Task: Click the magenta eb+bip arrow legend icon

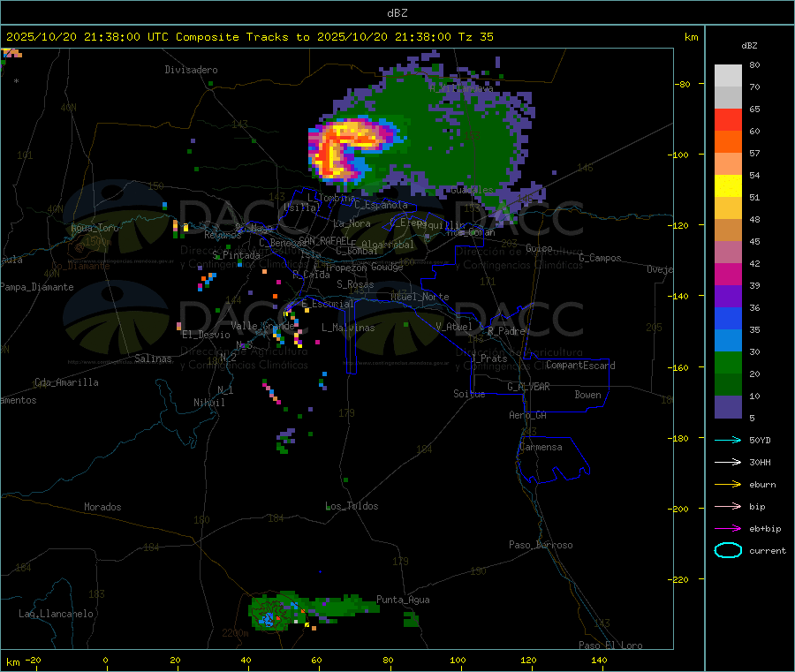Action: [x=728, y=528]
